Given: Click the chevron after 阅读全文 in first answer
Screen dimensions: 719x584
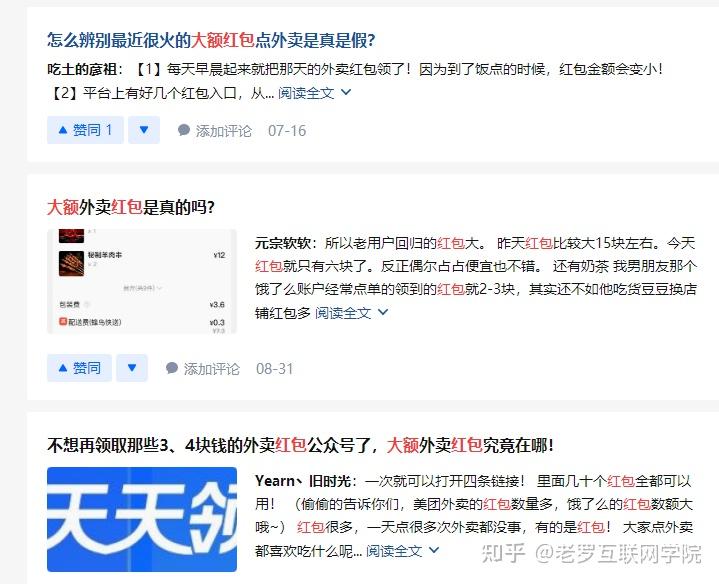Looking at the screenshot, I should pos(346,92).
